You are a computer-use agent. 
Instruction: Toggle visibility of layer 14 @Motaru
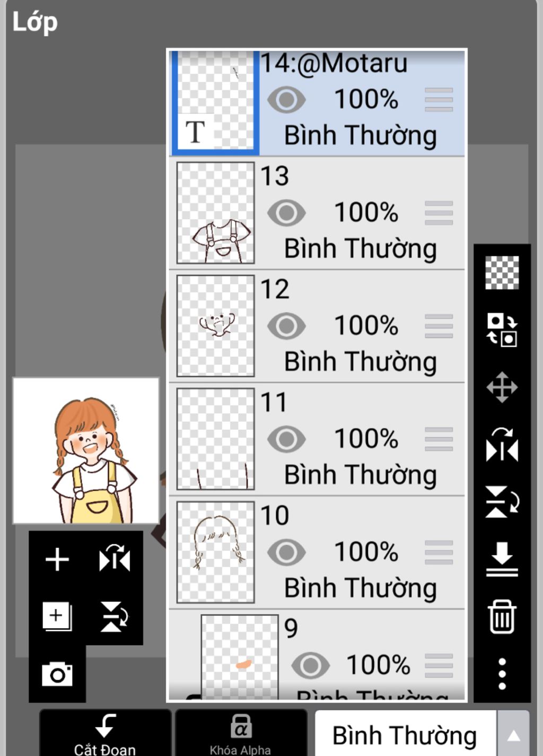(286, 100)
